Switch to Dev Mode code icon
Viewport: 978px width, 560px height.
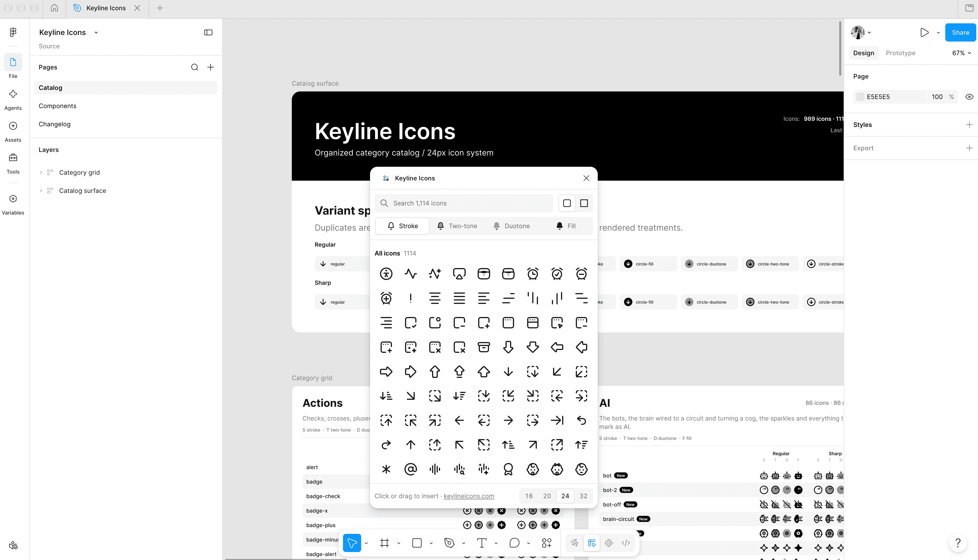[x=626, y=543]
